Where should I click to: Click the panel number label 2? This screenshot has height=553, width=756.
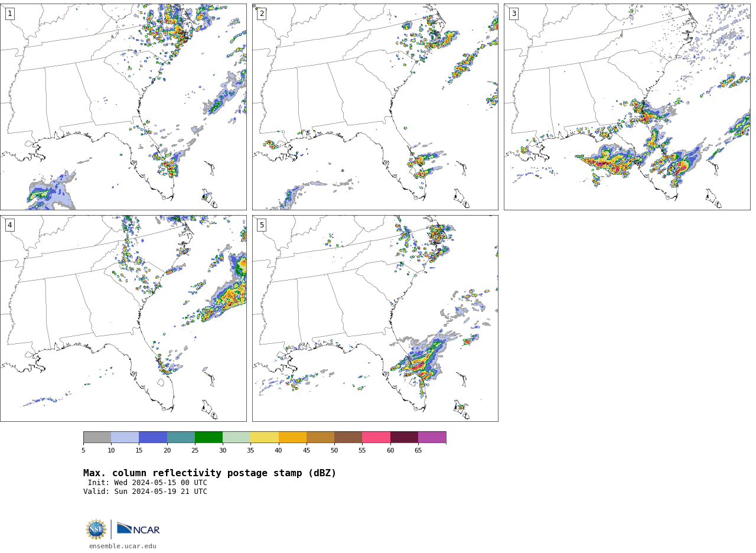262,14
